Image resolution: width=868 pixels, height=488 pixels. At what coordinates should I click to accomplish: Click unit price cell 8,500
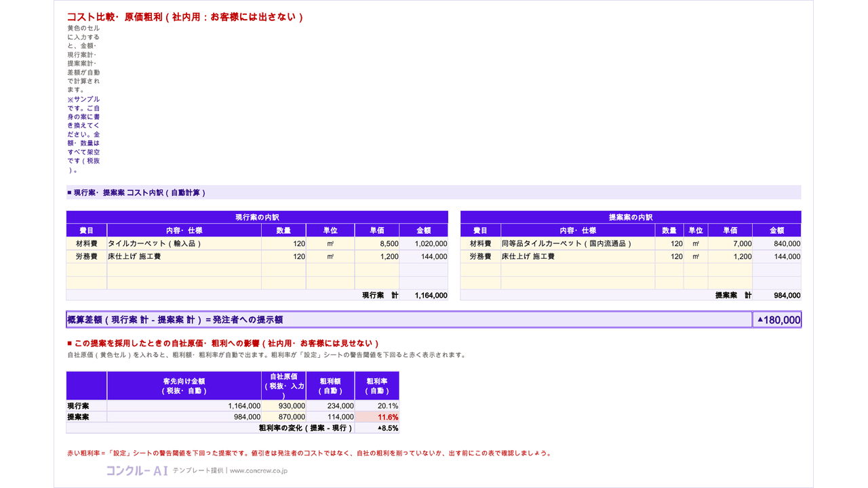pos(377,243)
